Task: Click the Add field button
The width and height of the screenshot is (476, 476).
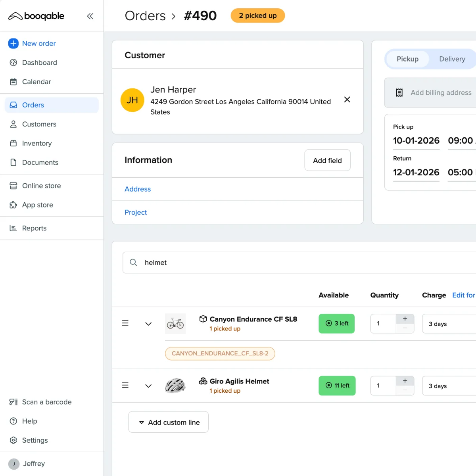Action: 327,160
